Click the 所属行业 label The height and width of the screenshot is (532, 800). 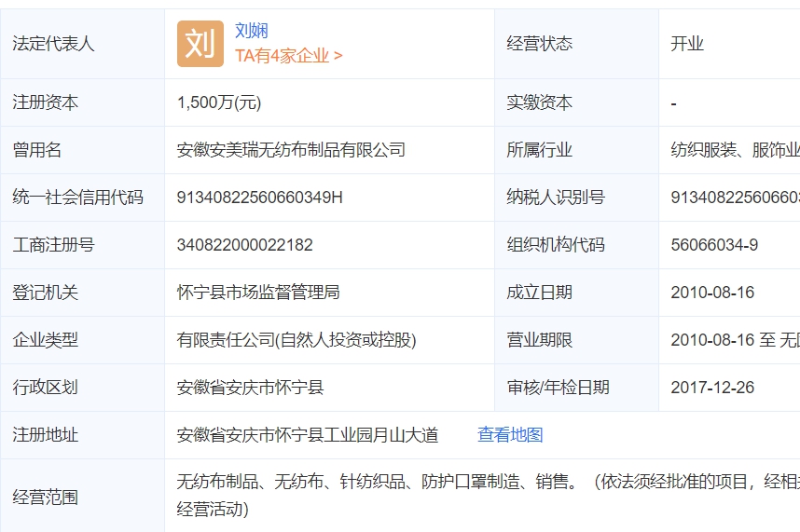[x=539, y=150]
